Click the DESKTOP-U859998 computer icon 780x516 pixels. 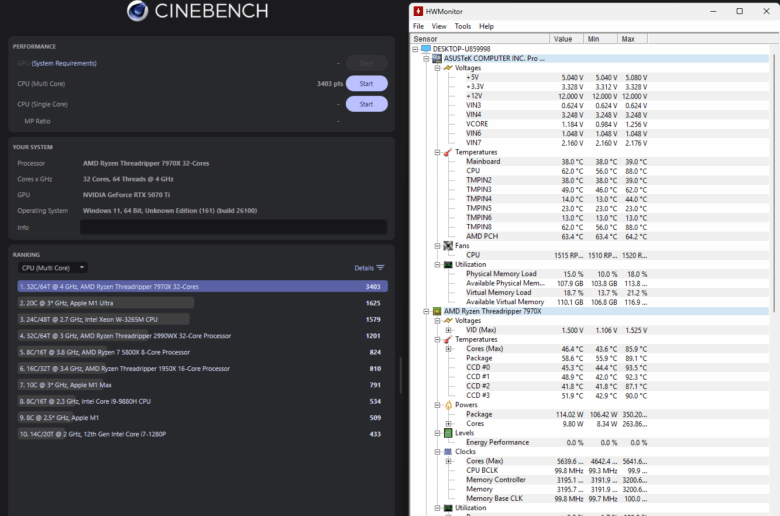pyautogui.click(x=425, y=48)
